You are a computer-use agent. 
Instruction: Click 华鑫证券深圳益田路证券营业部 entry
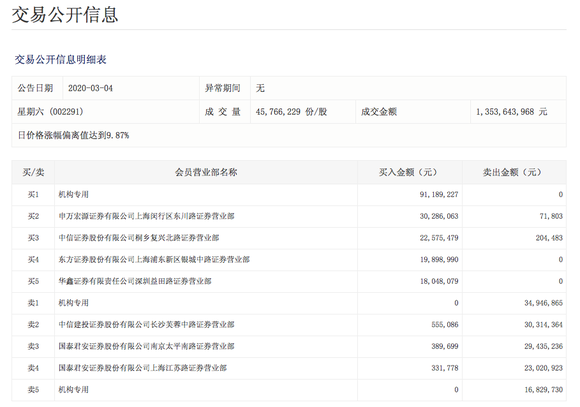tap(135, 281)
